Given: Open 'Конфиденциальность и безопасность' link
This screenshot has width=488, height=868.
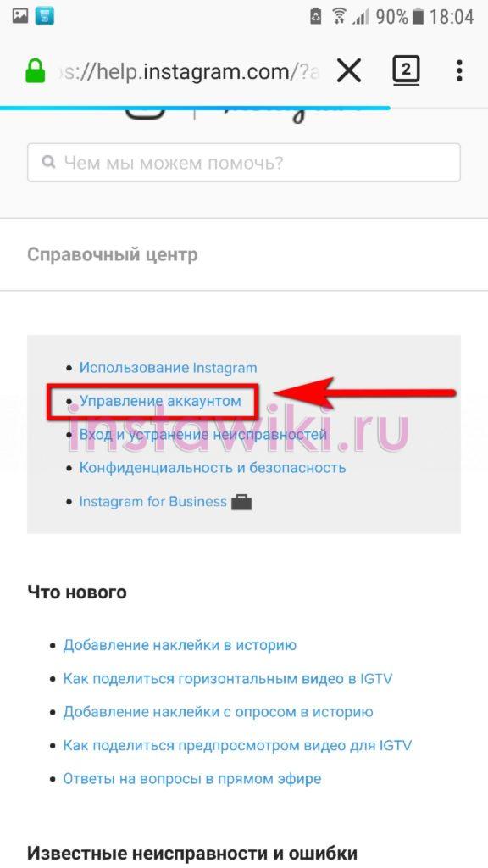Looking at the screenshot, I should pyautogui.click(x=213, y=468).
